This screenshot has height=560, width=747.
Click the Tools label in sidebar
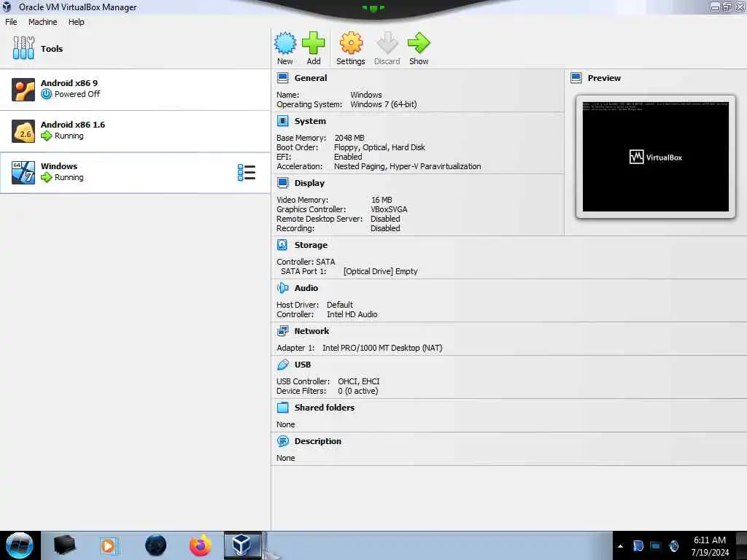pos(52,49)
